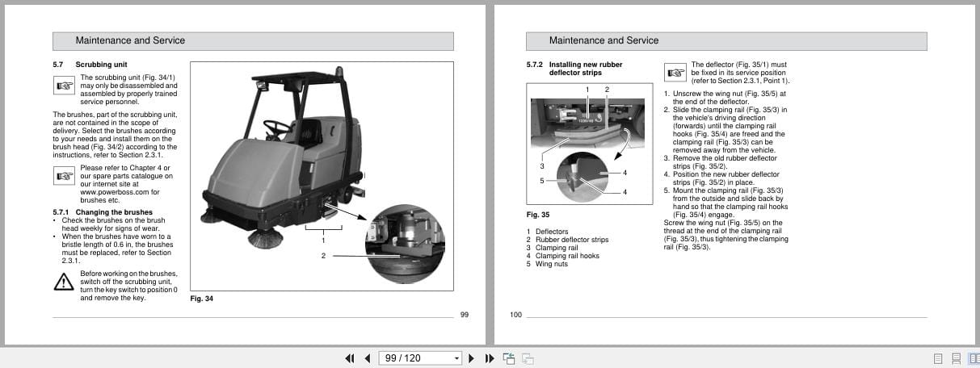
Task: Click the '5.7 Scrubbing unit' heading
Action: click(90, 65)
